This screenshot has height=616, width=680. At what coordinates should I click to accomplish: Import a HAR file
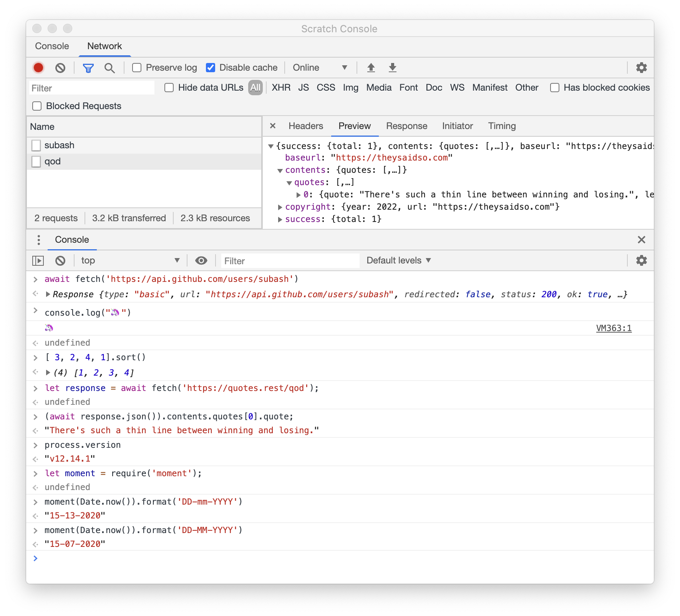click(x=371, y=67)
